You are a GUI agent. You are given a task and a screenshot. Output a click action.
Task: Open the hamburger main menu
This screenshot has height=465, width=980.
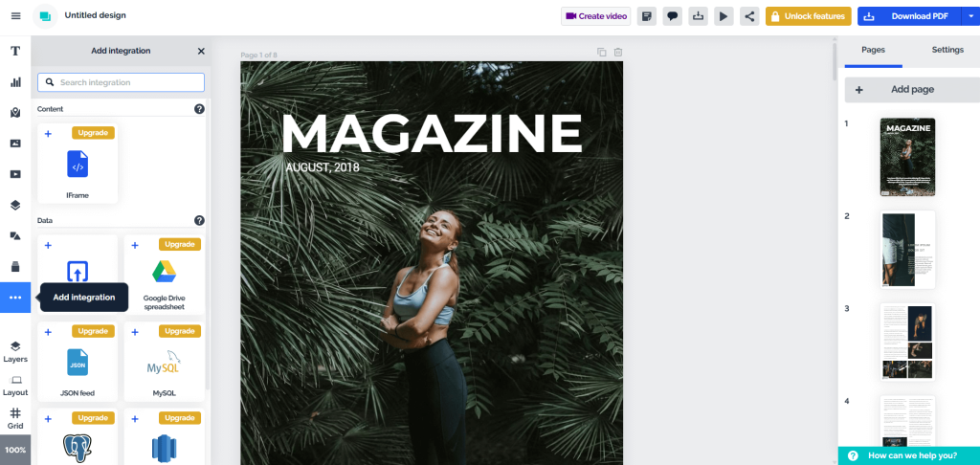click(15, 16)
